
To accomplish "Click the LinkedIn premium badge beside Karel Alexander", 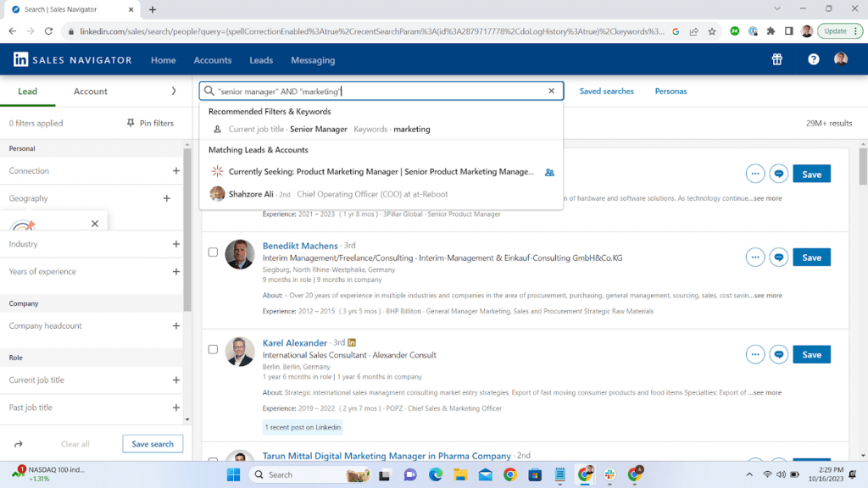I will click(352, 342).
